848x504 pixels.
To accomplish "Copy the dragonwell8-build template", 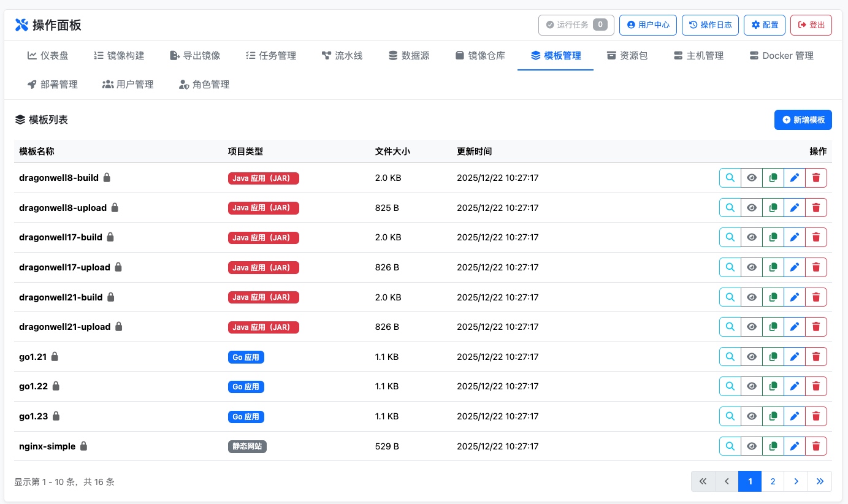I will pyautogui.click(x=773, y=178).
